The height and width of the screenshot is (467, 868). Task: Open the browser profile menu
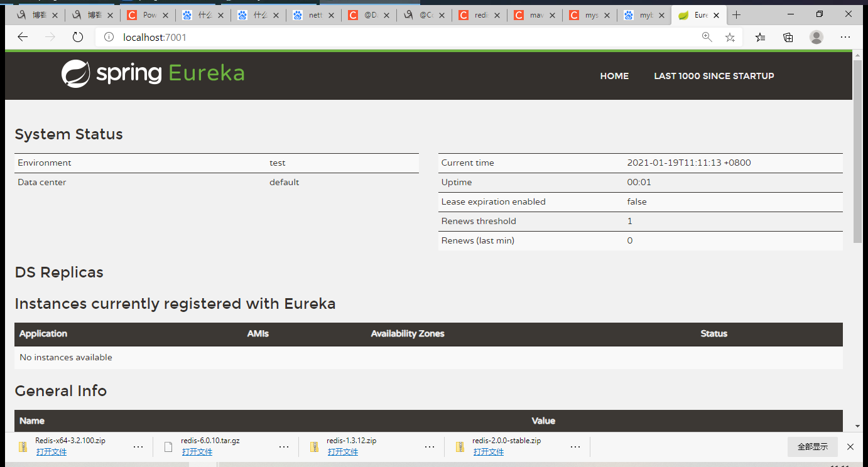pos(816,38)
